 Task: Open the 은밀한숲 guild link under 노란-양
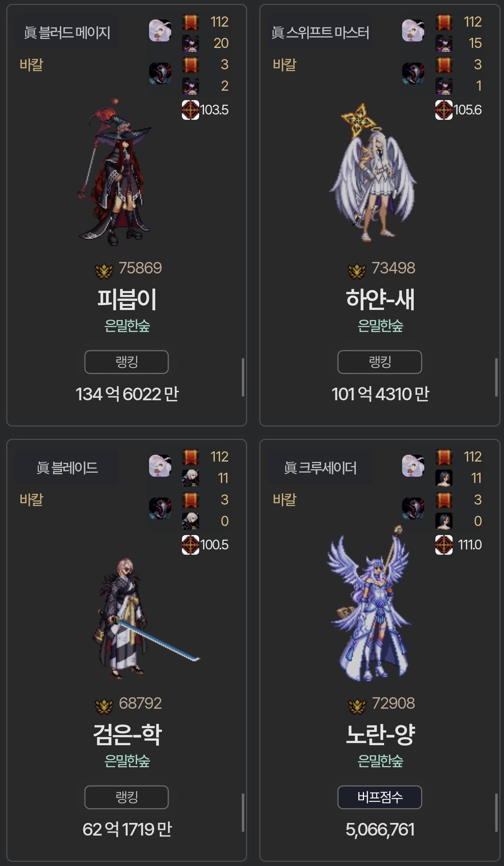click(x=380, y=761)
